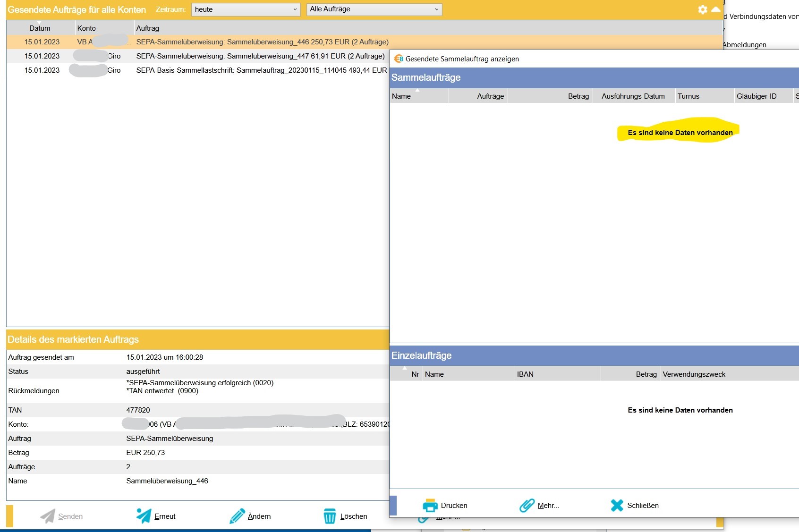Click the Drucken button label in the dialog

click(x=454, y=506)
